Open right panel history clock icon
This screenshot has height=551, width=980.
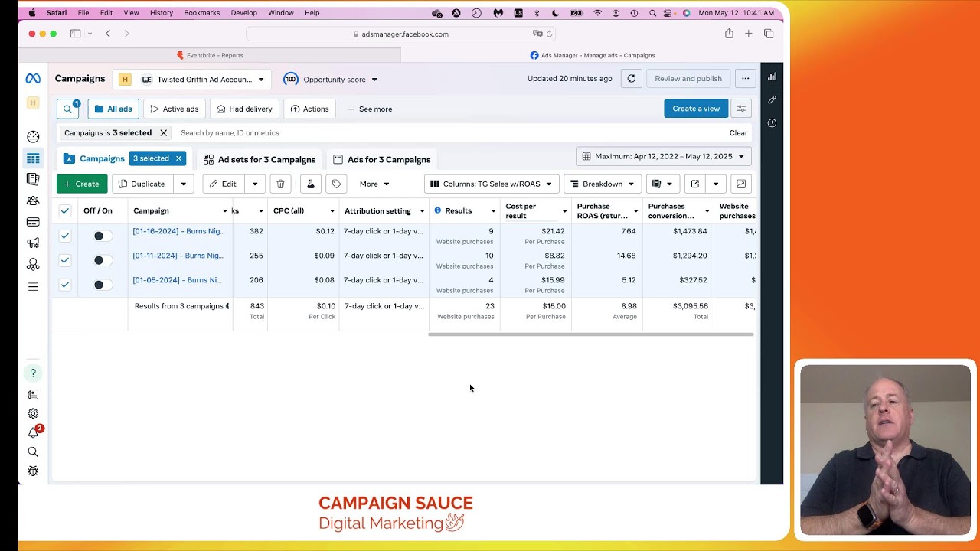coord(772,123)
